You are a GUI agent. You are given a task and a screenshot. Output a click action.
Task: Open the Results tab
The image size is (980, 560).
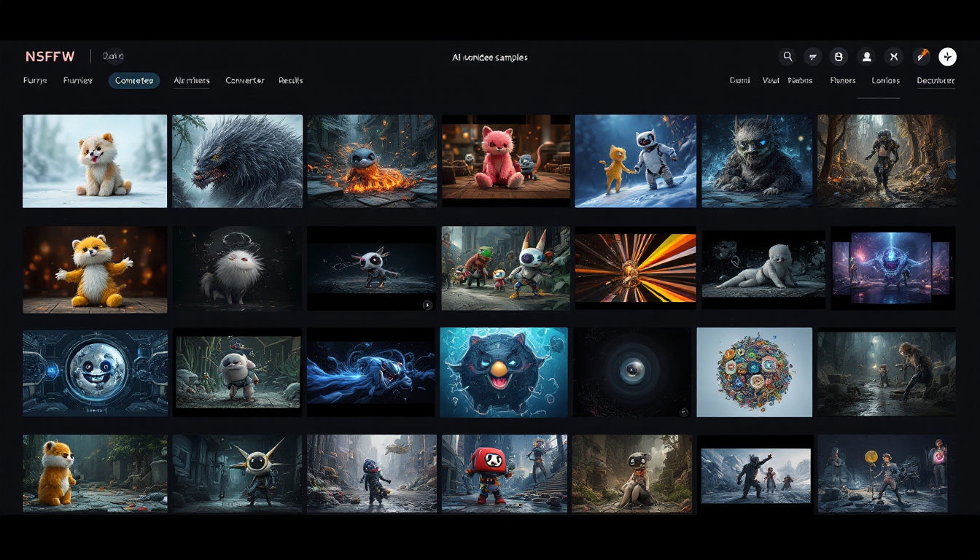point(291,80)
